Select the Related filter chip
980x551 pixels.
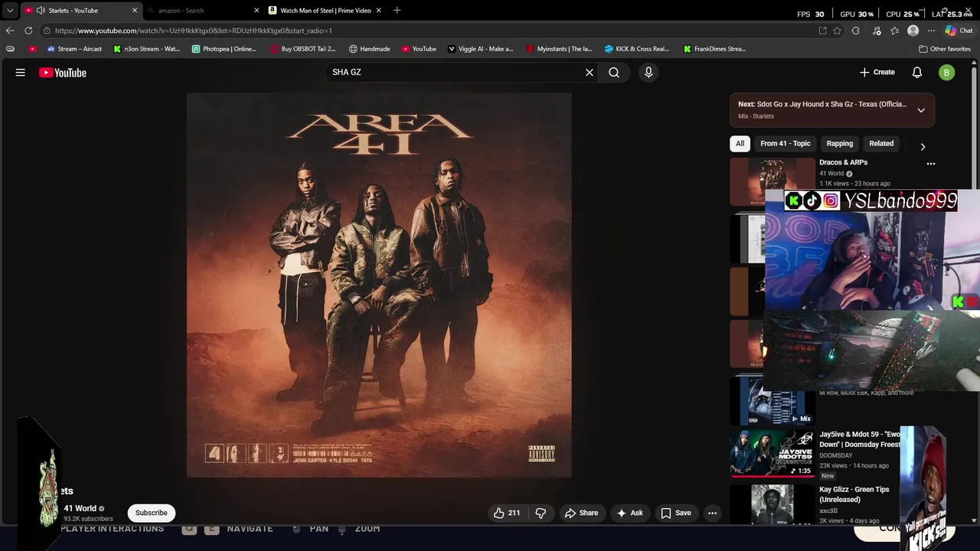coord(881,143)
